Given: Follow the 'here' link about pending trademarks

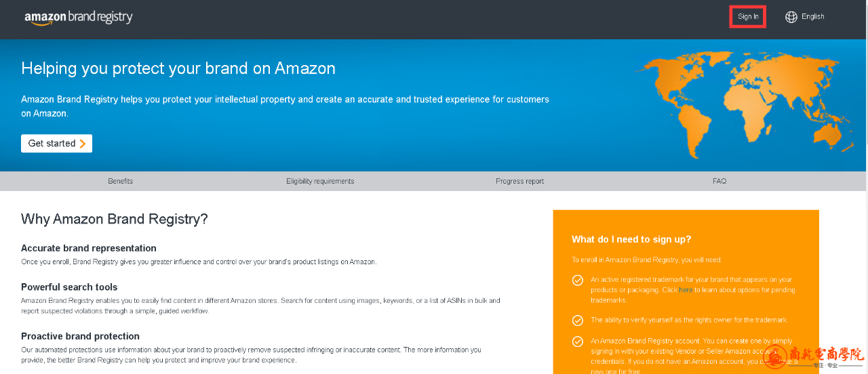Looking at the screenshot, I should tap(686, 290).
